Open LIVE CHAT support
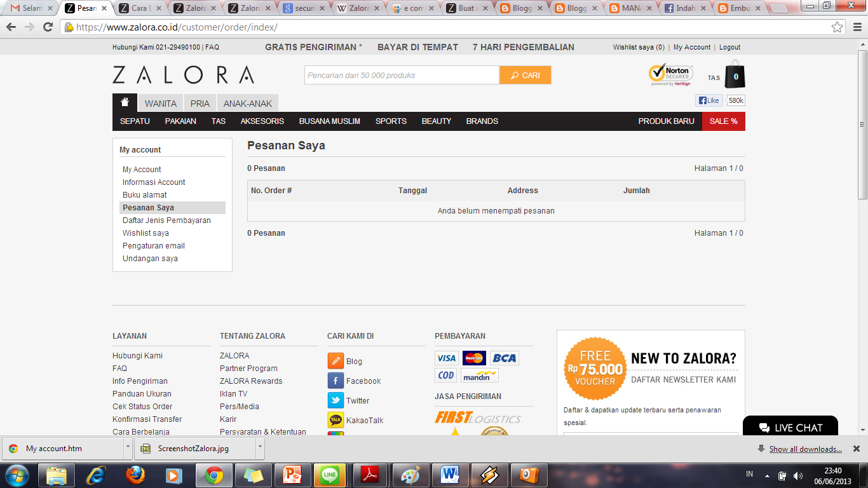This screenshot has height=488, width=868. click(x=790, y=428)
